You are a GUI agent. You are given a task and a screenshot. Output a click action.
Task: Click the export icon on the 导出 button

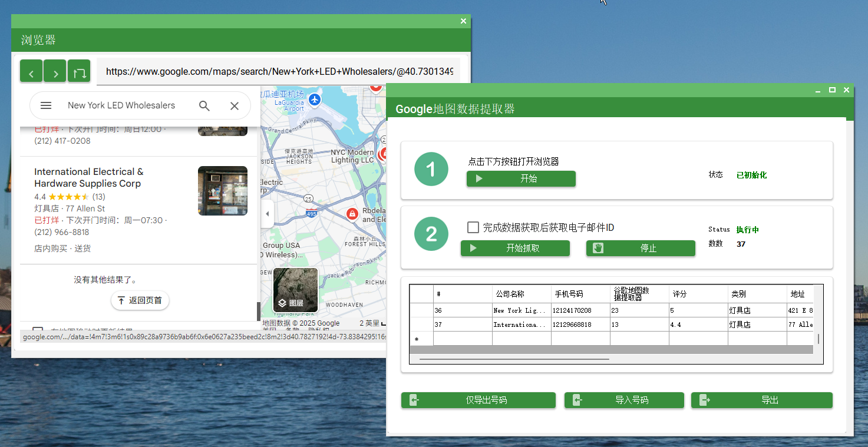click(705, 400)
